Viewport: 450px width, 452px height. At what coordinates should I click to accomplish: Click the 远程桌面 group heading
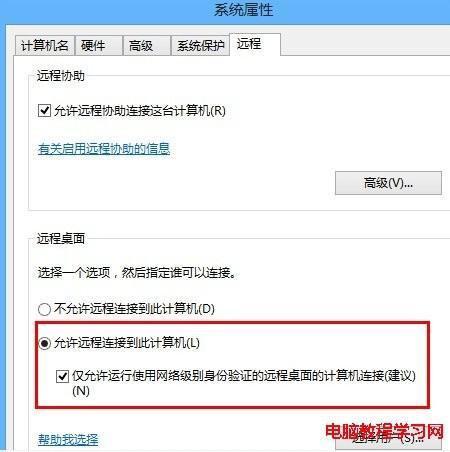(x=60, y=238)
